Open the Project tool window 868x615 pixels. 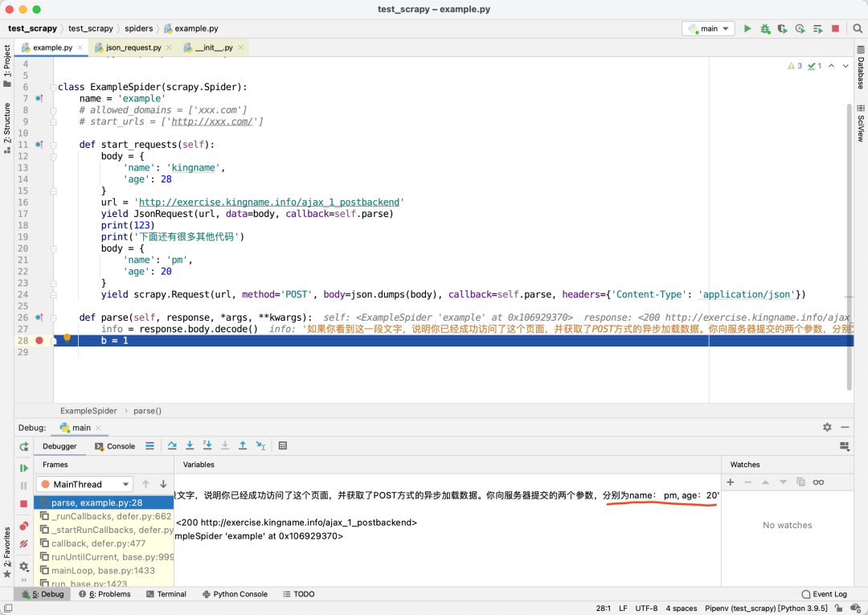coord(6,65)
